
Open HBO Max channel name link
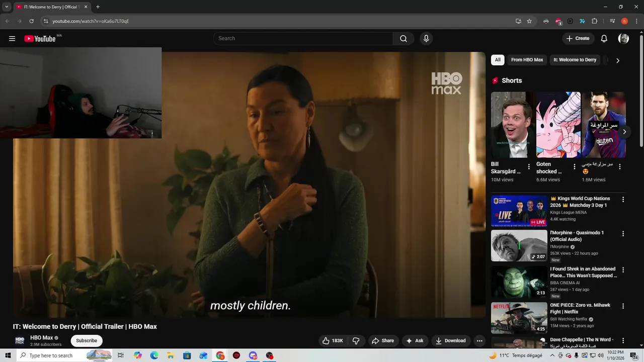(41, 338)
